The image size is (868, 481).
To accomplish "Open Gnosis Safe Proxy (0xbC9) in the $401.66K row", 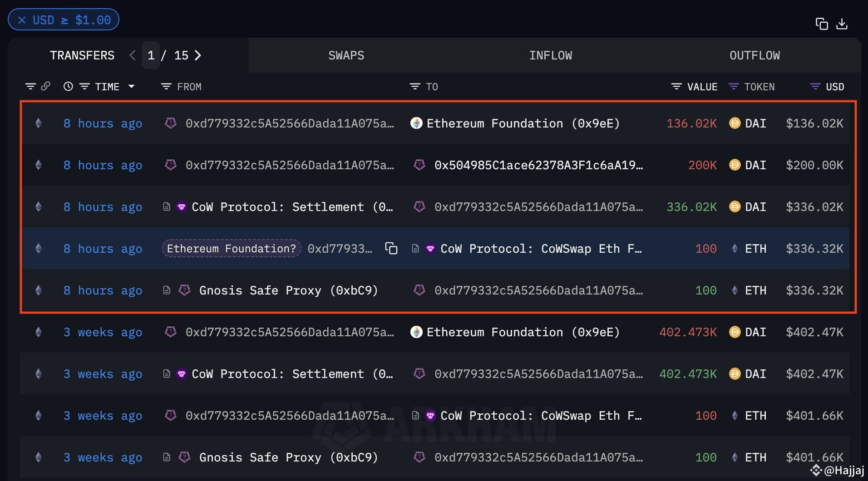I will click(x=288, y=457).
